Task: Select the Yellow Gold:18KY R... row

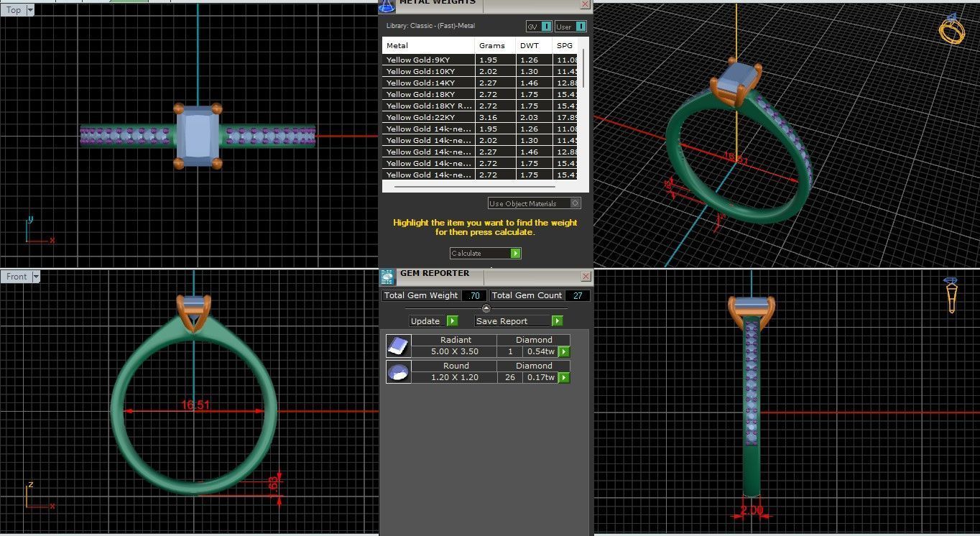Action: [480, 106]
